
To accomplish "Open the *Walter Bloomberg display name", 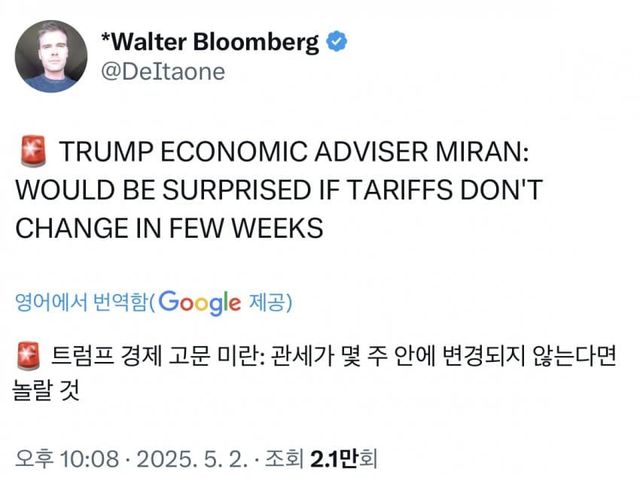I will (x=210, y=42).
